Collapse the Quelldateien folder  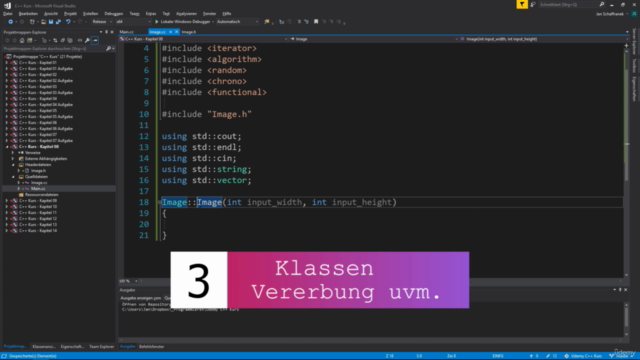click(x=13, y=177)
